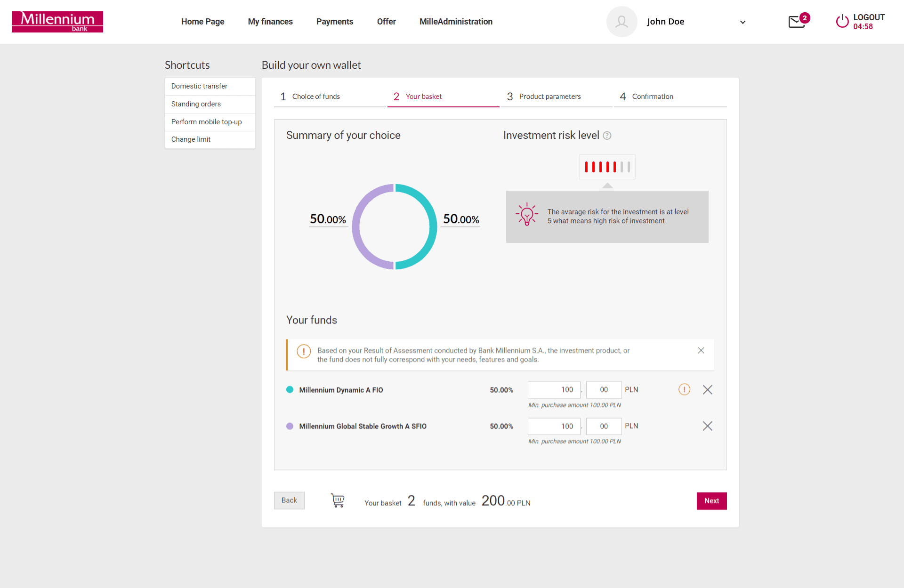Click the shopping cart icon
904x588 pixels.
click(338, 500)
